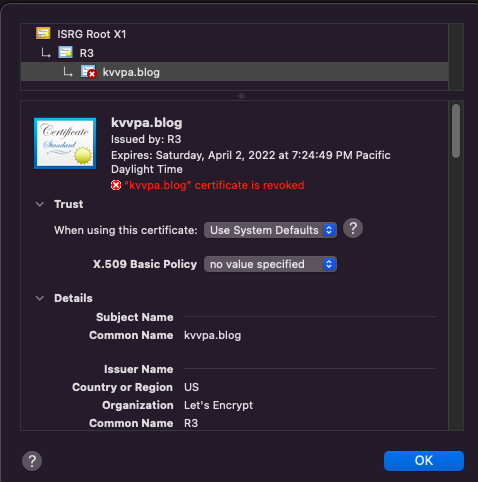Click the large Certificate Standard thumbnail

click(65, 143)
